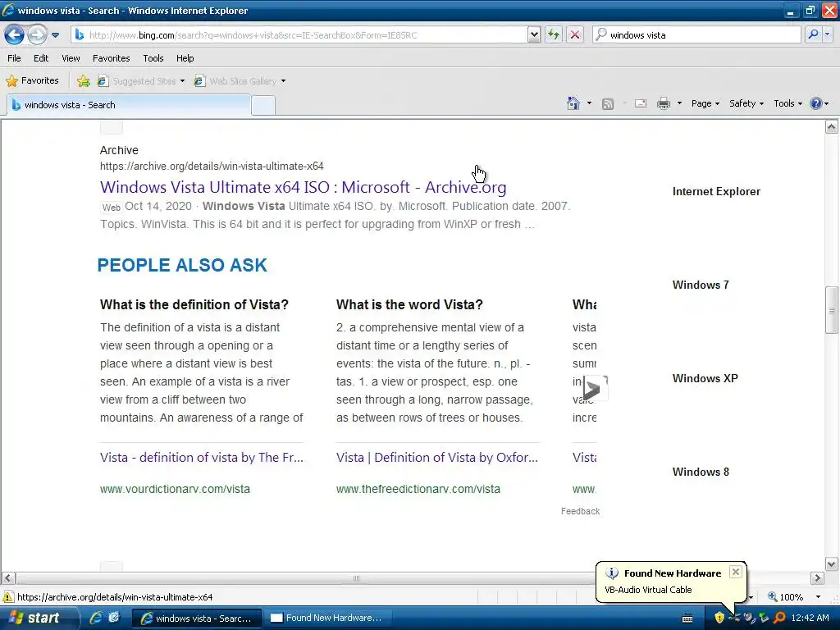Click the Read Mail envelope icon

641,103
